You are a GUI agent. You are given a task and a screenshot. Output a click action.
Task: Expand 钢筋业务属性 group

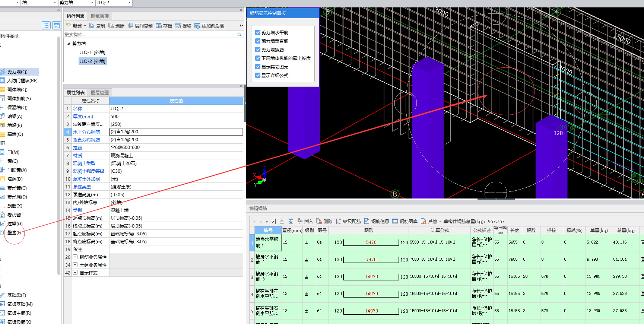75,257
